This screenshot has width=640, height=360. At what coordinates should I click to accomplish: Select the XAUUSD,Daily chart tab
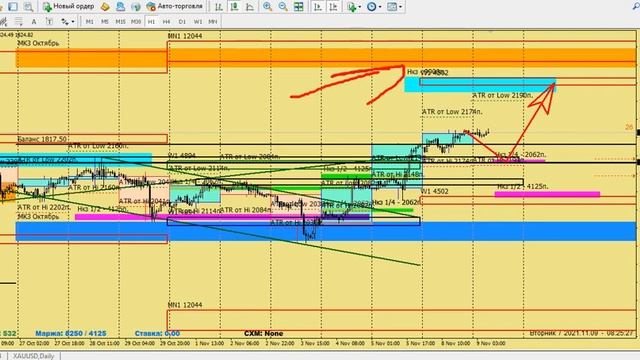[33, 356]
